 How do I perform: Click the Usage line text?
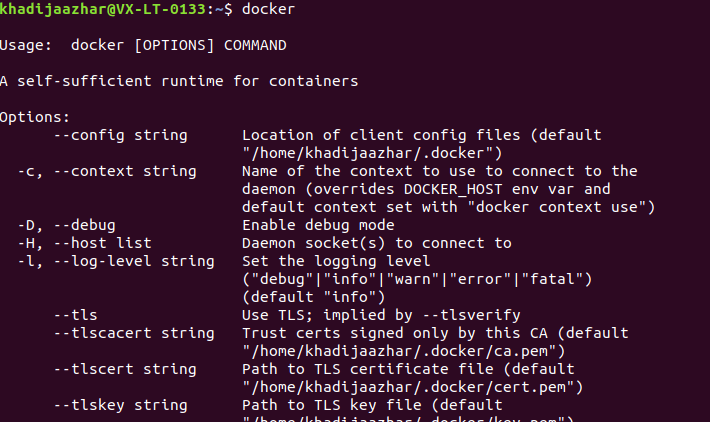coord(144,45)
